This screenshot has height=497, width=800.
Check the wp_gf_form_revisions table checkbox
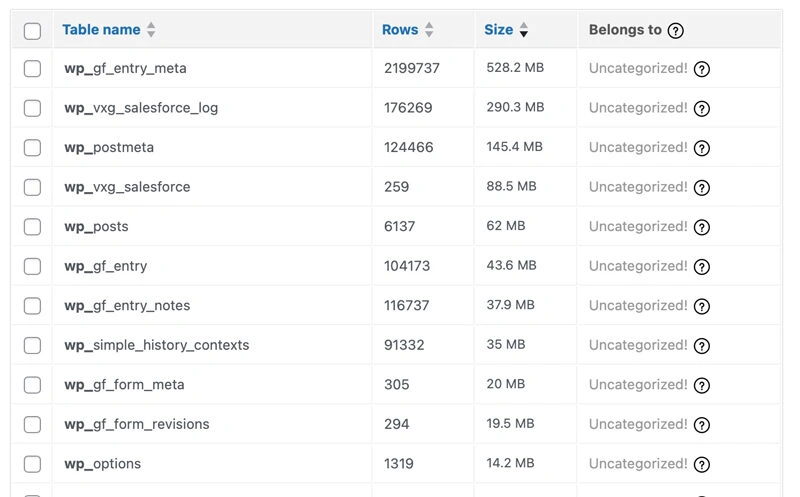coord(32,425)
